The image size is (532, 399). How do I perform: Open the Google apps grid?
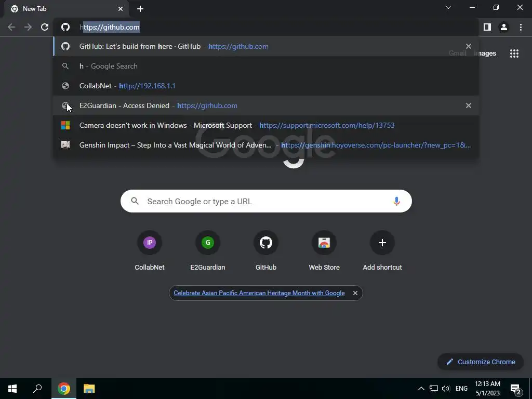click(514, 54)
